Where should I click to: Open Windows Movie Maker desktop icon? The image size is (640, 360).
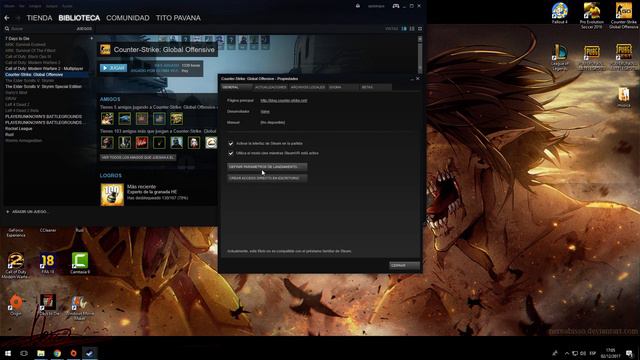pyautogui.click(x=80, y=307)
